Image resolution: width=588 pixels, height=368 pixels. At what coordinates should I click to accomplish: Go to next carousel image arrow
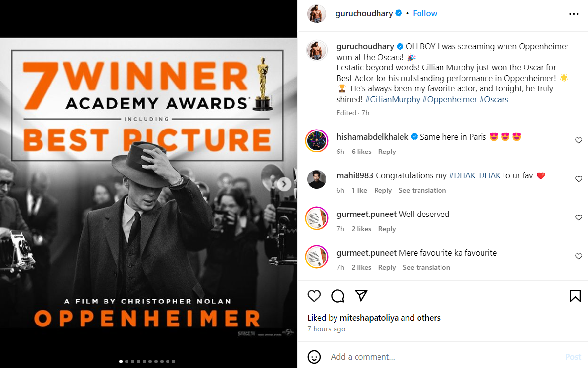[x=284, y=184]
